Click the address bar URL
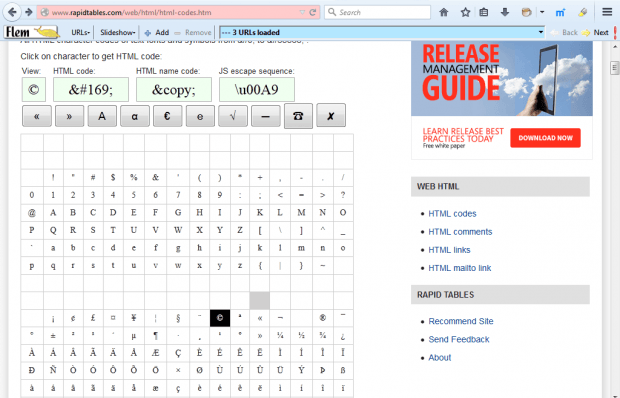 click(x=132, y=12)
